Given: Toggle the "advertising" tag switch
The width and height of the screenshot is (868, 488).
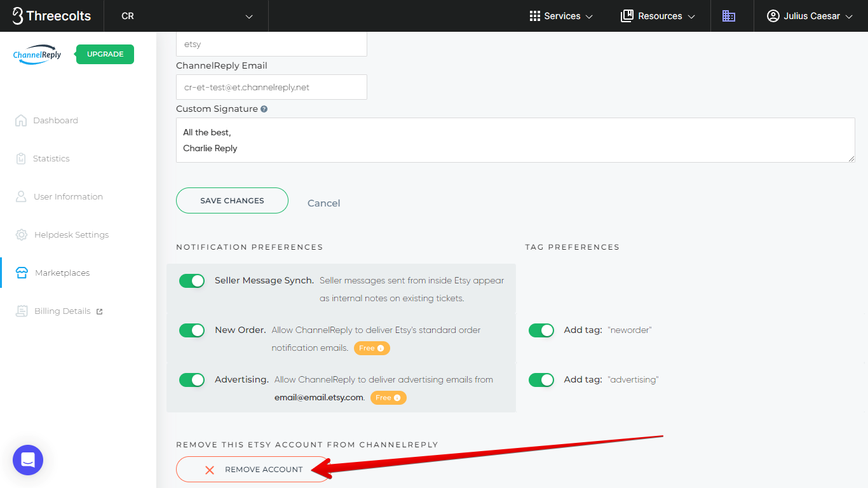Looking at the screenshot, I should (541, 380).
